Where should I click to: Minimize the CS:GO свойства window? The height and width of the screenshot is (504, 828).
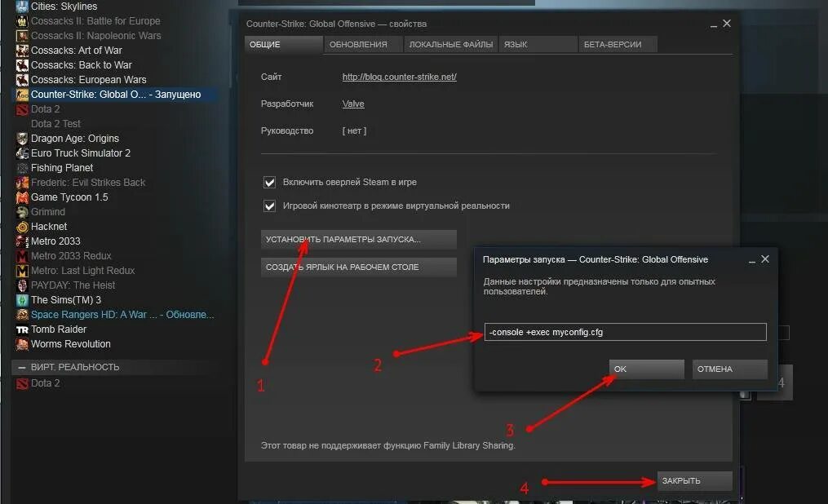(x=714, y=24)
